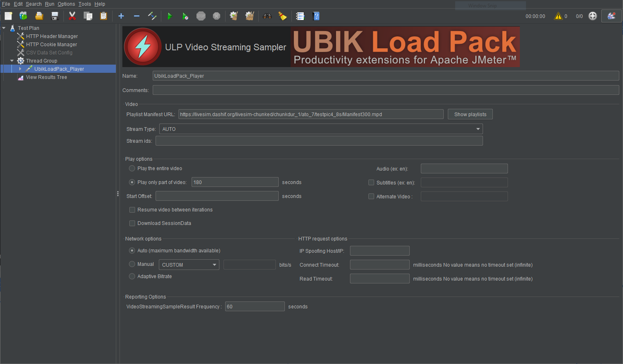Open the Edit menu

(x=18, y=4)
